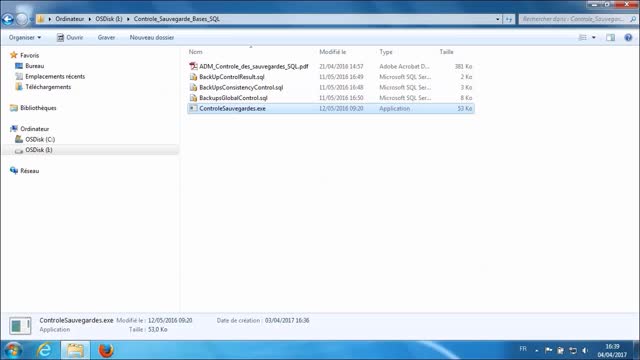Image resolution: width=640 pixels, height=360 pixels.
Task: Launch Firefox from taskbar
Action: [106, 350]
